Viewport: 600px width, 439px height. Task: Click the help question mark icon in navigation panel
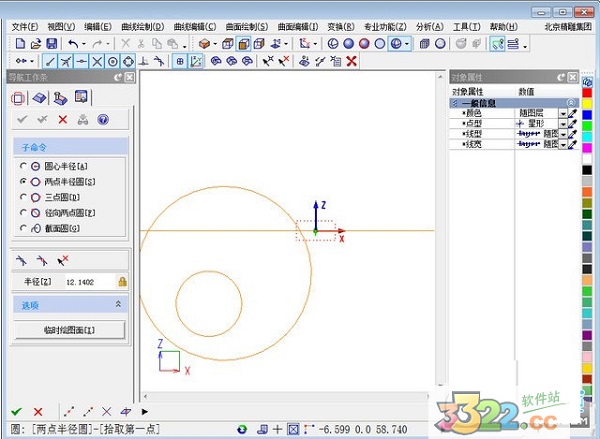coord(101,119)
